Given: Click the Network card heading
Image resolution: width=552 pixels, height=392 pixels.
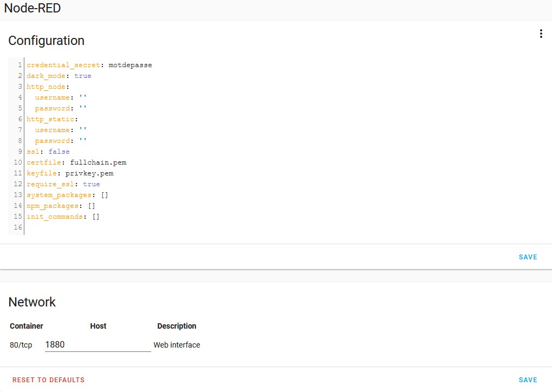Looking at the screenshot, I should coord(32,302).
